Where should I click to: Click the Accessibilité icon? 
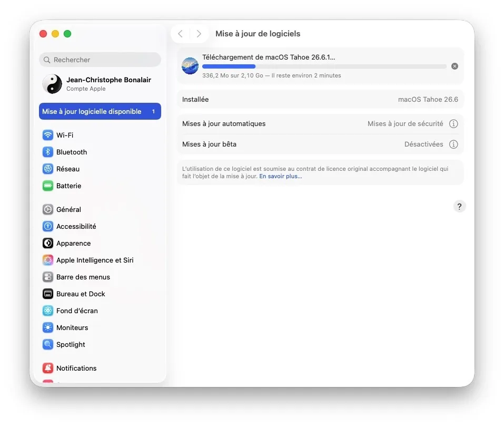coord(48,226)
